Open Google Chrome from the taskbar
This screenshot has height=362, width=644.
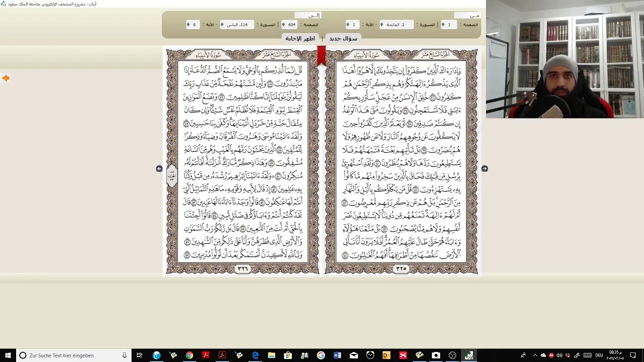pyautogui.click(x=189, y=355)
